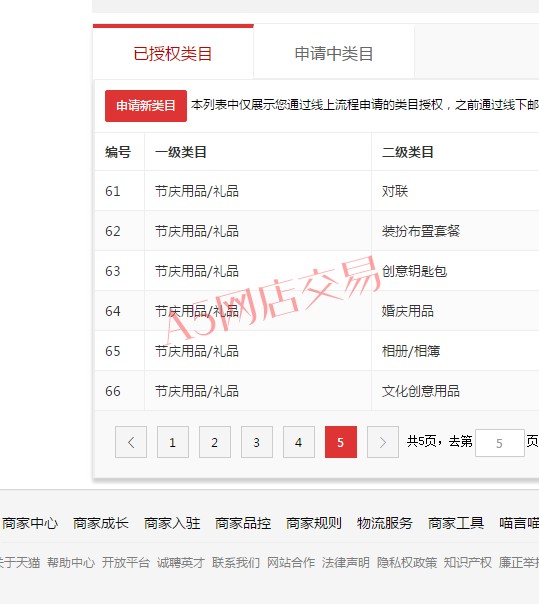
Task: Open 帮助中心 footer link
Action: [71, 562]
